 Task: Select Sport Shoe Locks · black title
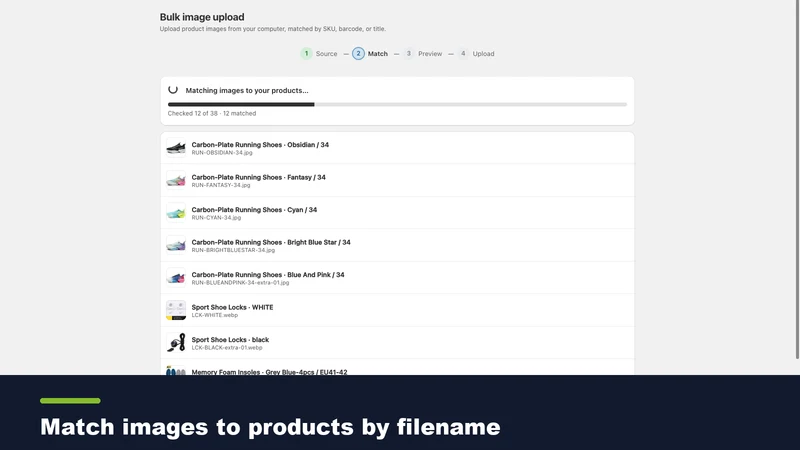click(230, 340)
